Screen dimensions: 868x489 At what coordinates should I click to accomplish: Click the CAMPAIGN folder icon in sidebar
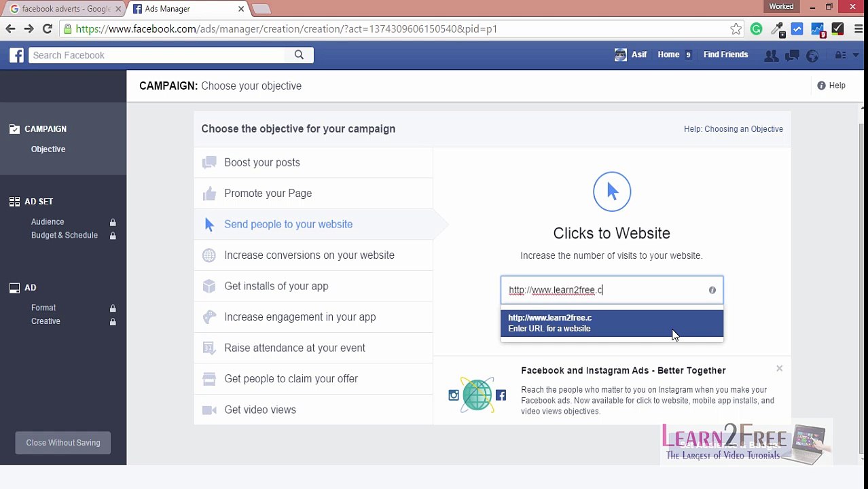pyautogui.click(x=14, y=129)
